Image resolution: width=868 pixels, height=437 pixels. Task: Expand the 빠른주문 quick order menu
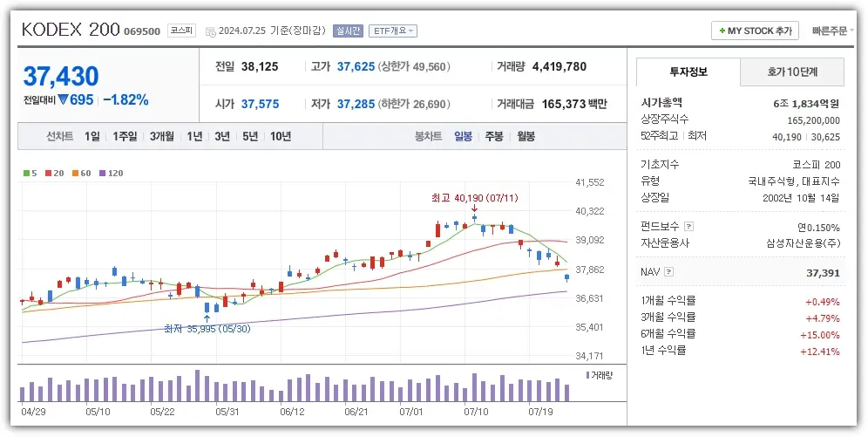pyautogui.click(x=832, y=31)
